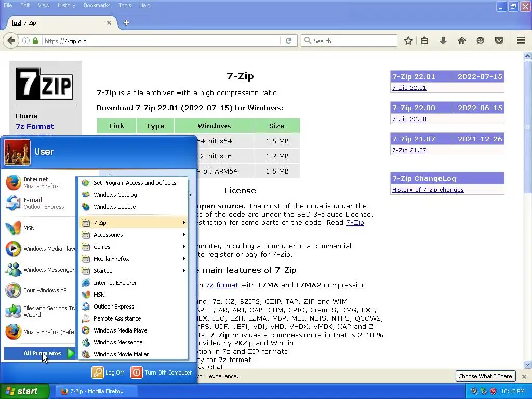
Task: Open the Firefox hamburger menu
Action: click(521, 41)
